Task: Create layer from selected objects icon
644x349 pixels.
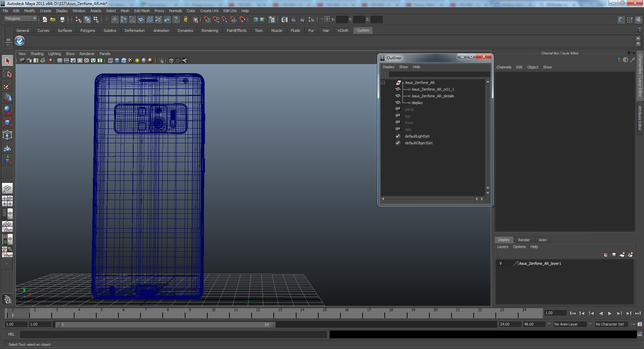Action: coord(630,255)
